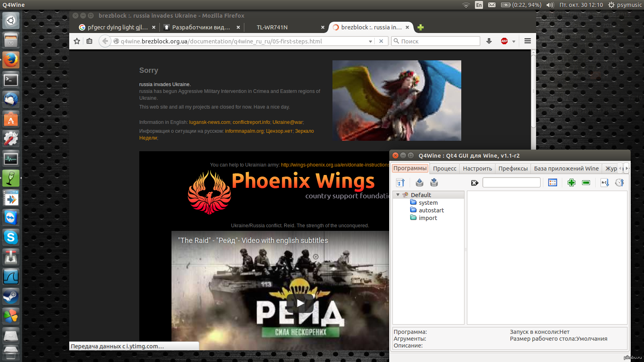Screen dimensions: 644x362
Task: Switch to the Префиксы tab
Action: pyautogui.click(x=513, y=169)
